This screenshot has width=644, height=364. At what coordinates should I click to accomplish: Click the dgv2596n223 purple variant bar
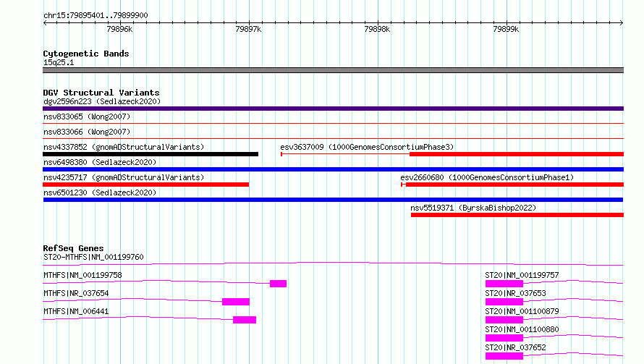(x=333, y=109)
